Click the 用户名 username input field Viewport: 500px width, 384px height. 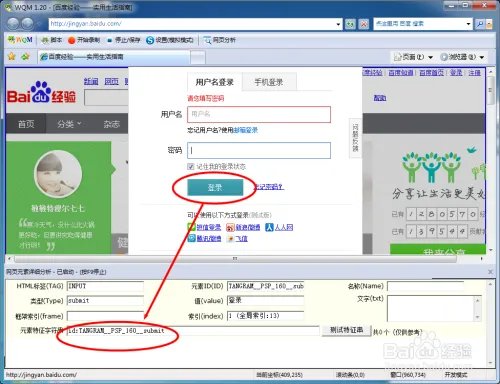click(x=259, y=114)
